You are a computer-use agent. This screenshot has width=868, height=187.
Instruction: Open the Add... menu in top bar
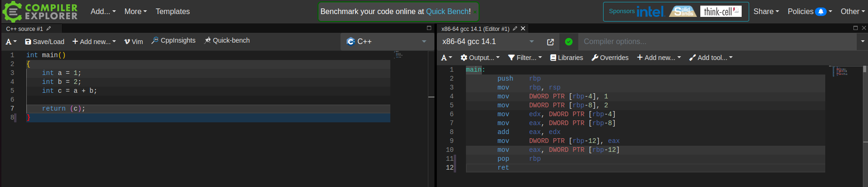pos(103,11)
